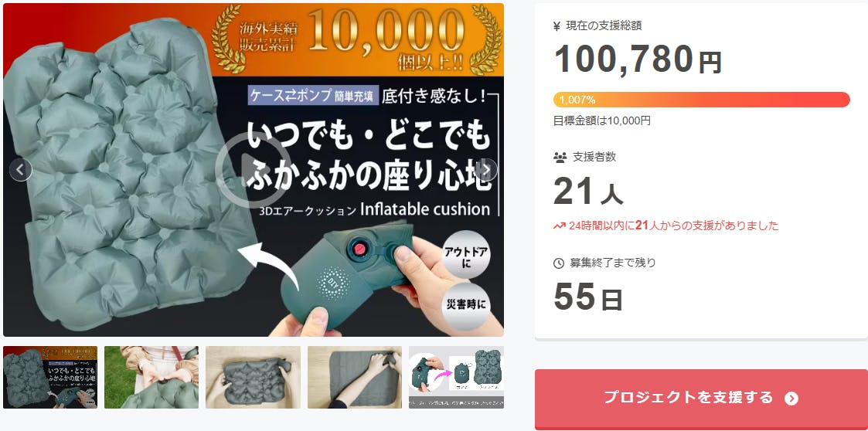Image resolution: width=868 pixels, height=431 pixels.
Task: Click the 1,007% funding progress bar
Action: click(701, 100)
